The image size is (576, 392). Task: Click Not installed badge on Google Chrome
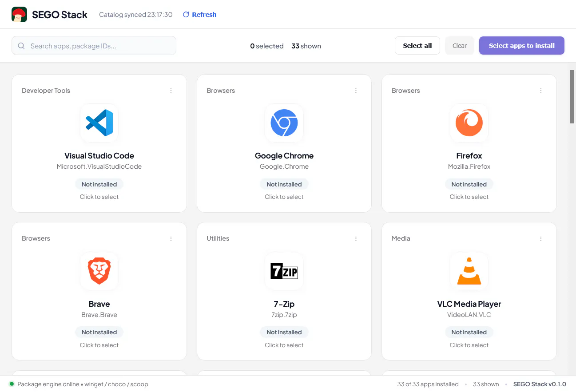284,184
